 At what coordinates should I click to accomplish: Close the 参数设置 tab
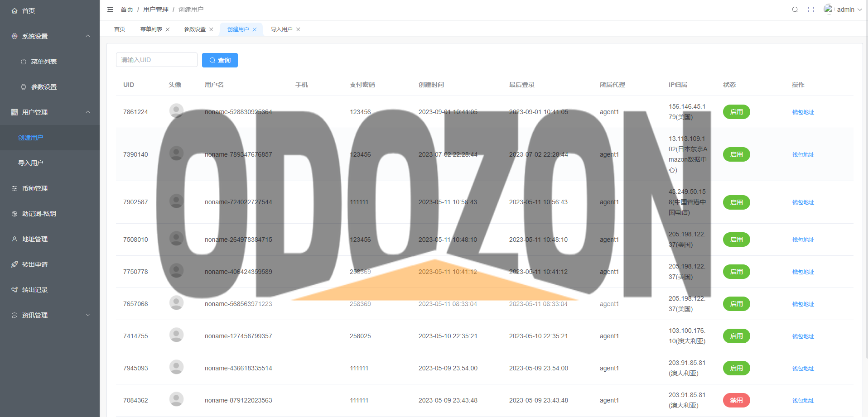(x=211, y=29)
